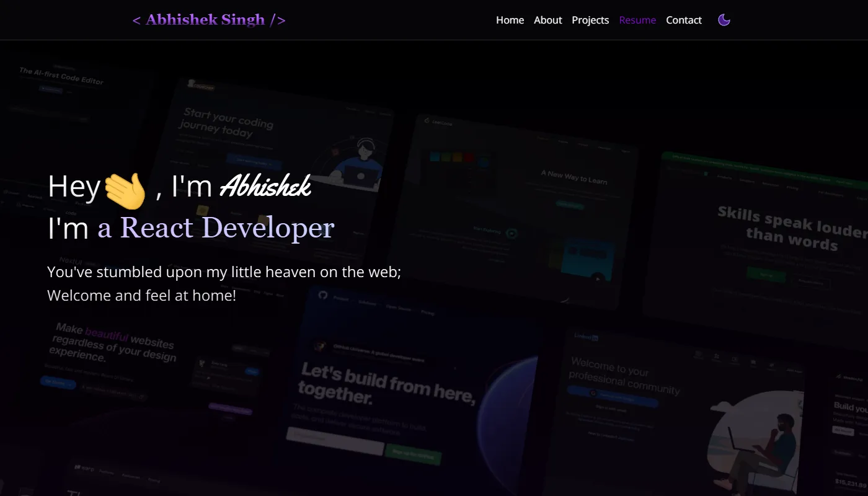Click the 'a React Developer' heading
The image size is (868, 496).
point(216,228)
